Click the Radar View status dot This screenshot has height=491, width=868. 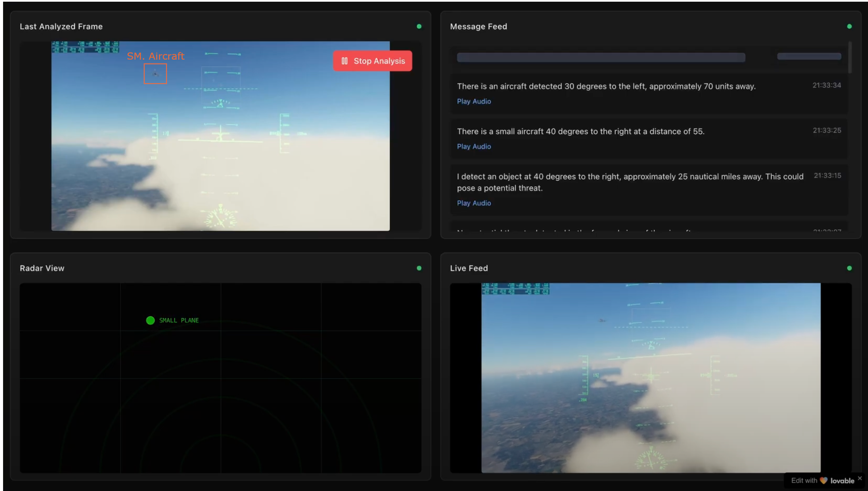tap(419, 268)
